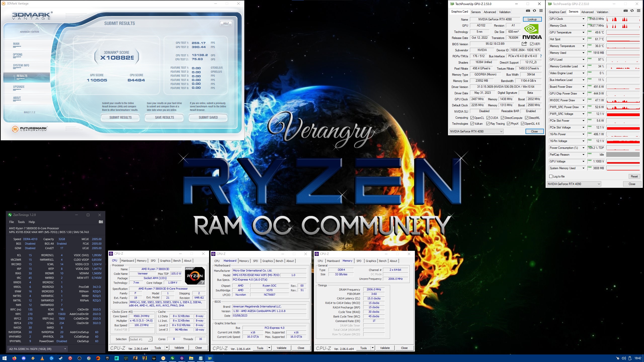Switch to ZenTimings via taskbar icon

172,358
